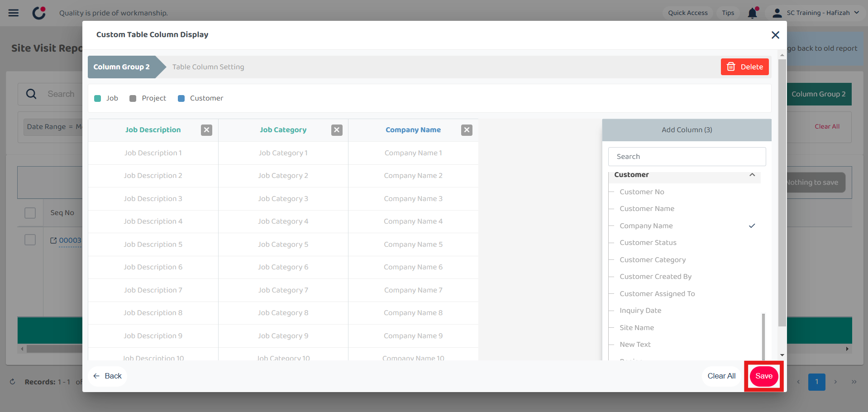868x412 pixels.
Task: Click the Job Category column header
Action: tap(283, 130)
